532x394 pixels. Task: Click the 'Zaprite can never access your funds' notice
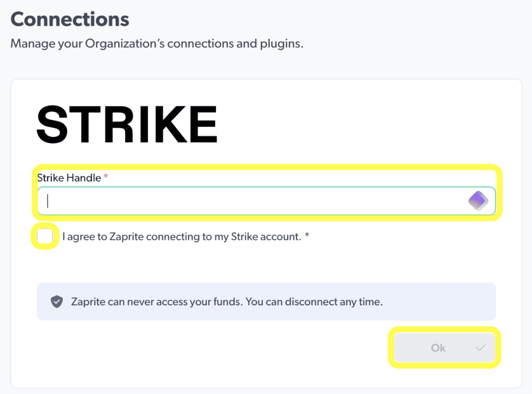pos(156,302)
